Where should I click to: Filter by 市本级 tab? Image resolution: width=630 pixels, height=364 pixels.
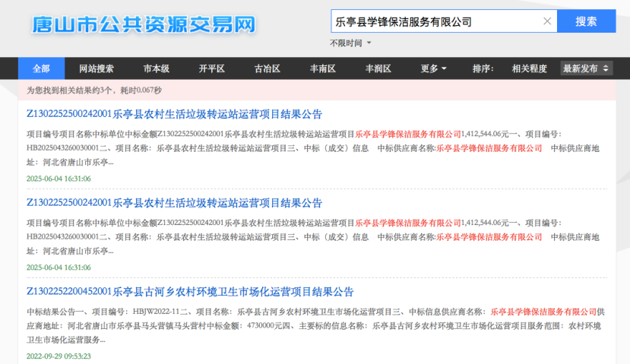[157, 68]
